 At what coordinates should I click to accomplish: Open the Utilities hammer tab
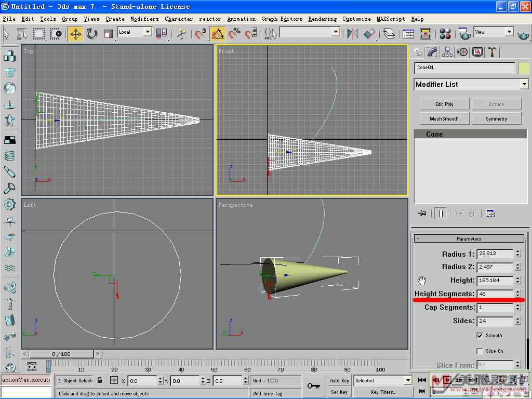pos(493,52)
